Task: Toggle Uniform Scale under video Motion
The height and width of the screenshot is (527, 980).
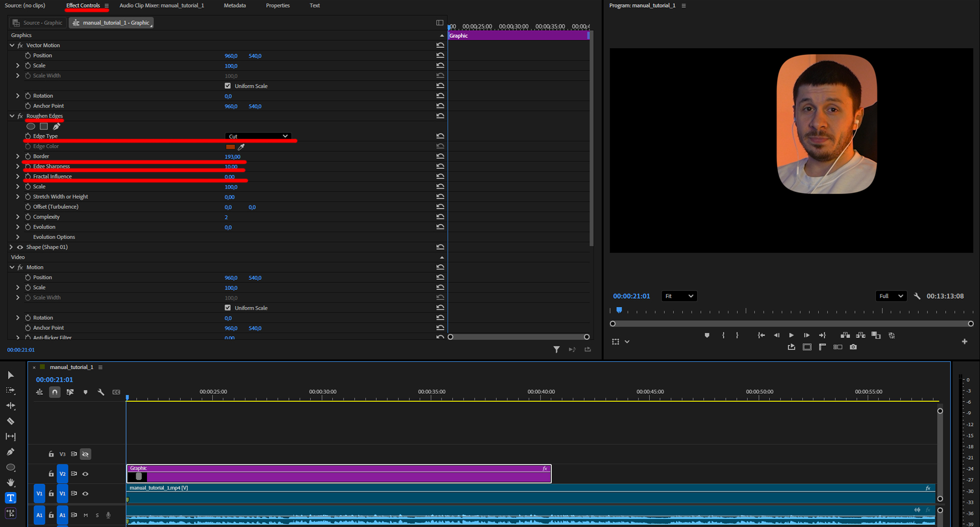Action: pyautogui.click(x=228, y=308)
